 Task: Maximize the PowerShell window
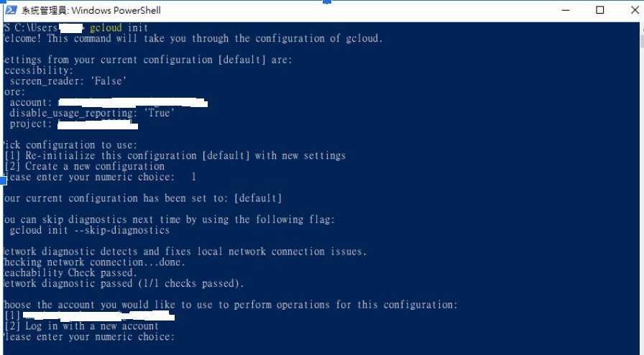(x=599, y=10)
